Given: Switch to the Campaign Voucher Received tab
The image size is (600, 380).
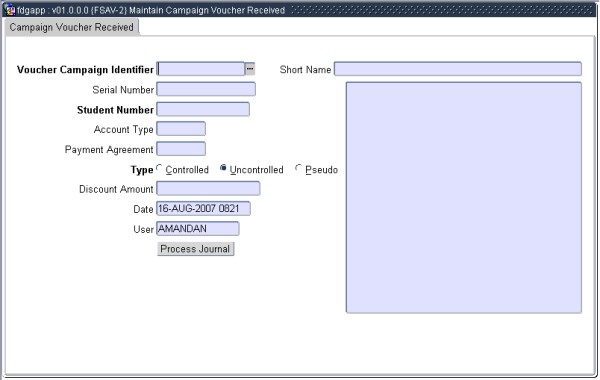Looking at the screenshot, I should (x=72, y=27).
